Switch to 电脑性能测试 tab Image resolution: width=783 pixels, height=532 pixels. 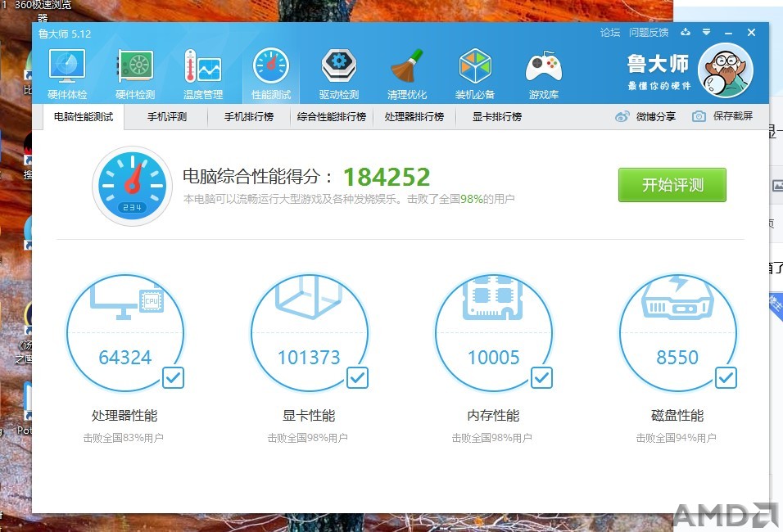tap(84, 117)
